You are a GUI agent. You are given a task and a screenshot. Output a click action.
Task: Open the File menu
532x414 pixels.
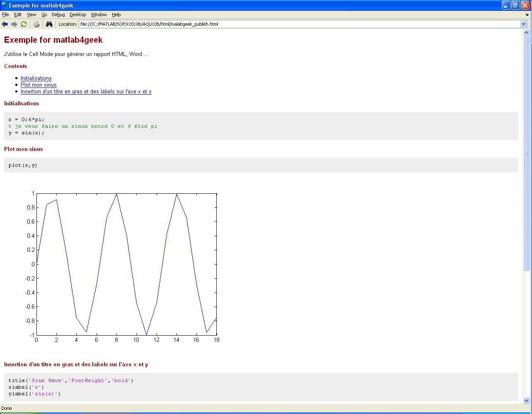pos(5,15)
